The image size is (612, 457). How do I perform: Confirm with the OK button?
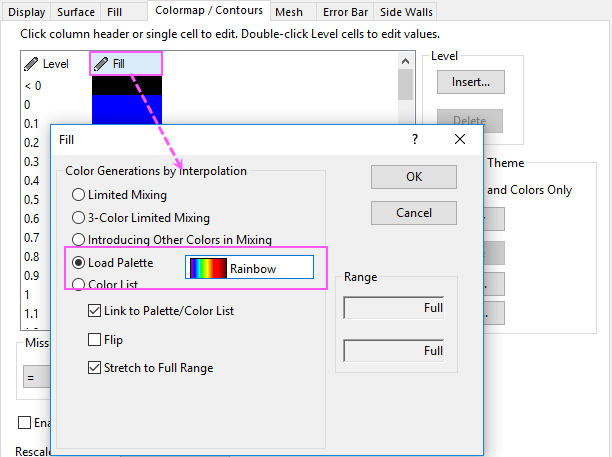(x=414, y=177)
